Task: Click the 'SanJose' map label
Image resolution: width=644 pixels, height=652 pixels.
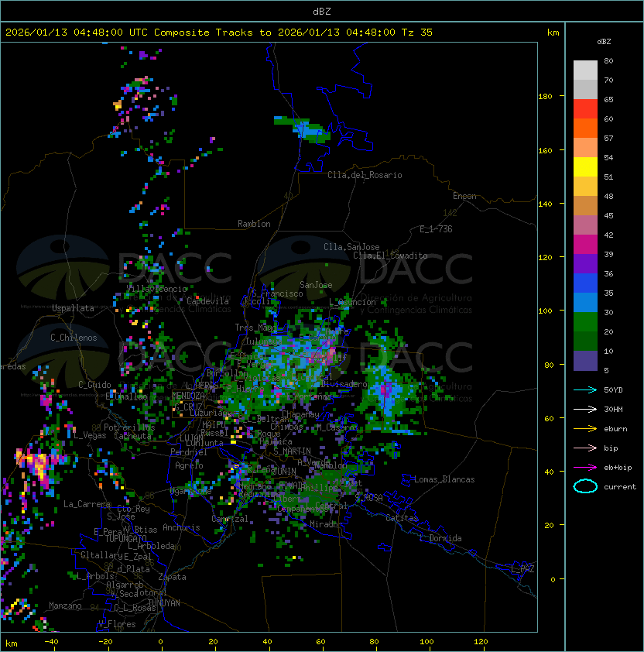Action: [316, 285]
